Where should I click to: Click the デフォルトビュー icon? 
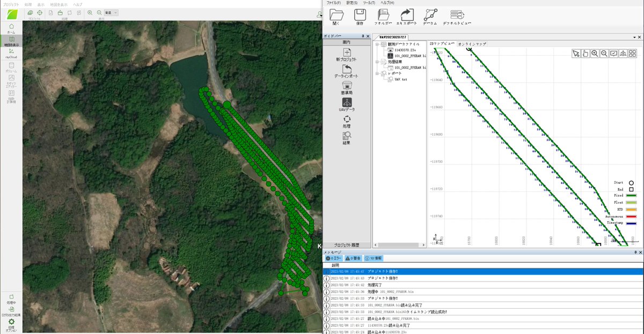(x=457, y=17)
